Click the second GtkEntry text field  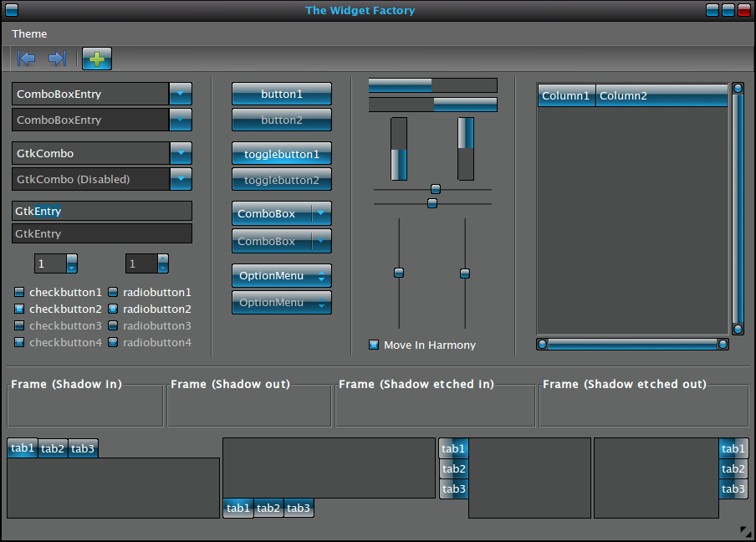(x=102, y=233)
